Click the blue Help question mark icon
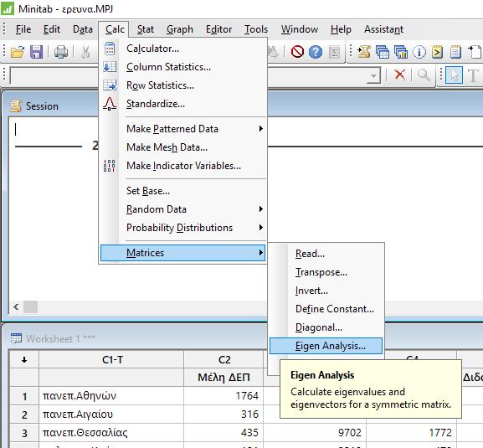The height and width of the screenshot is (448, 483). click(x=316, y=52)
